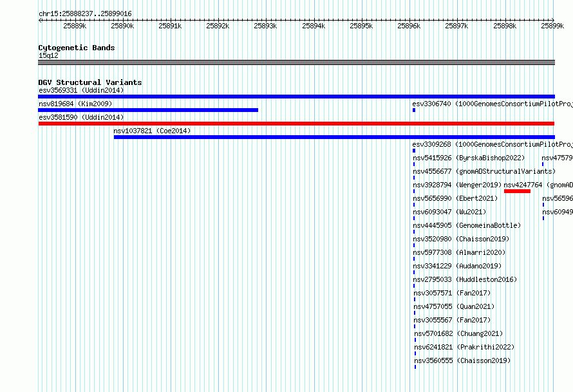This screenshot has width=573, height=392.
Task: Open variant nsv3520980 (Chaisson2019)
Action: coord(461,239)
